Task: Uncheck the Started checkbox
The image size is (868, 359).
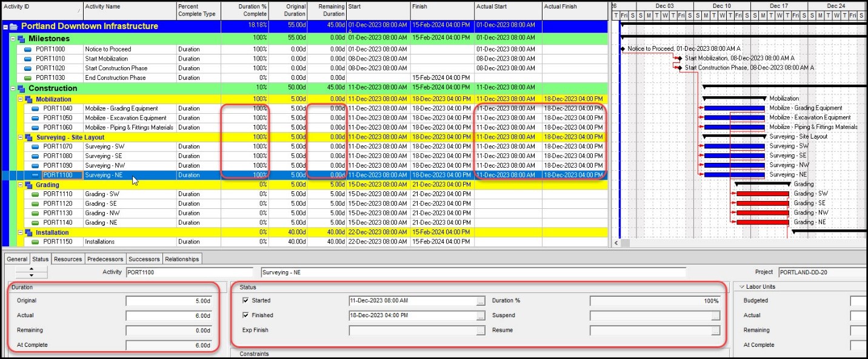Action: tap(245, 300)
